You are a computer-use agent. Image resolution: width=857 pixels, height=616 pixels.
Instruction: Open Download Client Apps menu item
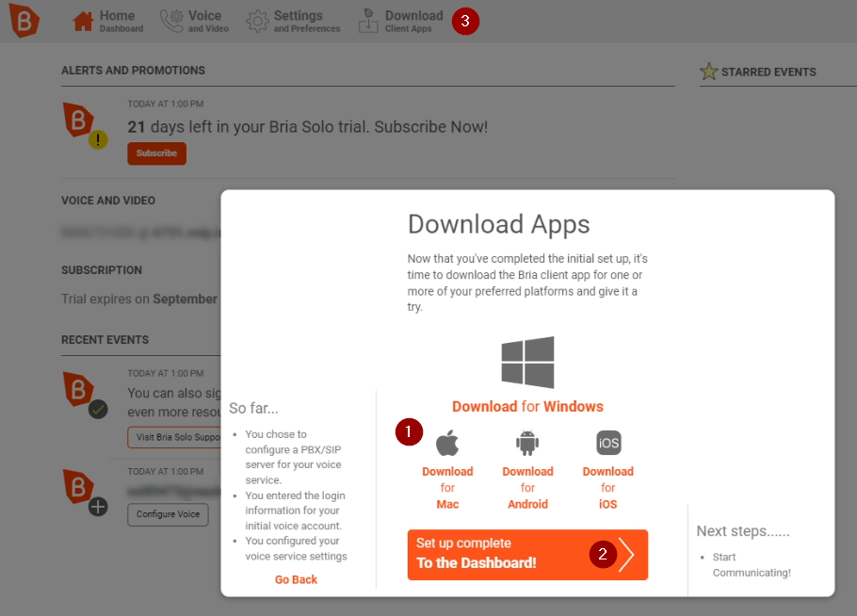click(x=401, y=21)
